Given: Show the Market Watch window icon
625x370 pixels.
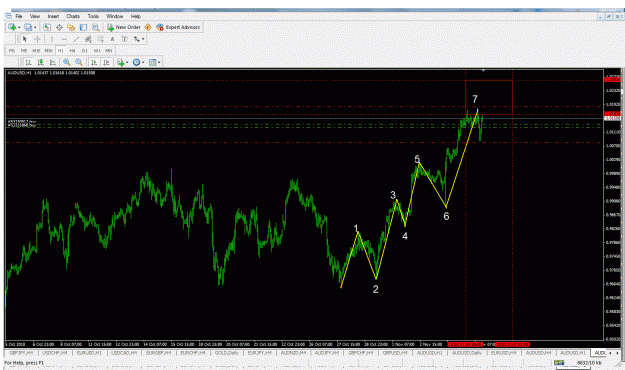Looking at the screenshot, I should [x=47, y=27].
